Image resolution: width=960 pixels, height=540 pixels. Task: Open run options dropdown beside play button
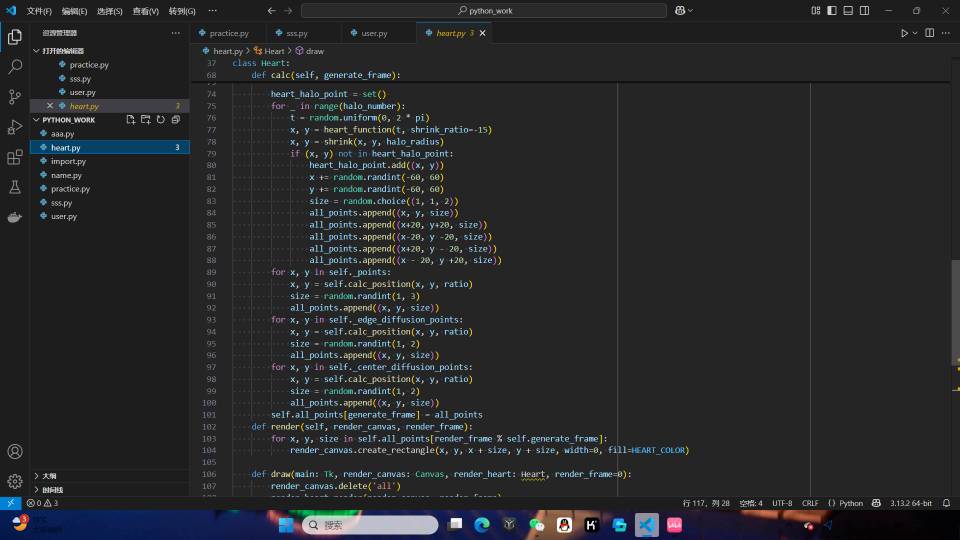pos(915,33)
